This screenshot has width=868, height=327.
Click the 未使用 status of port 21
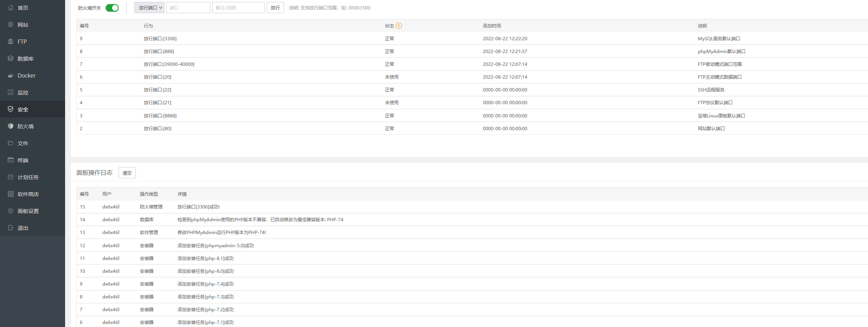(392, 102)
